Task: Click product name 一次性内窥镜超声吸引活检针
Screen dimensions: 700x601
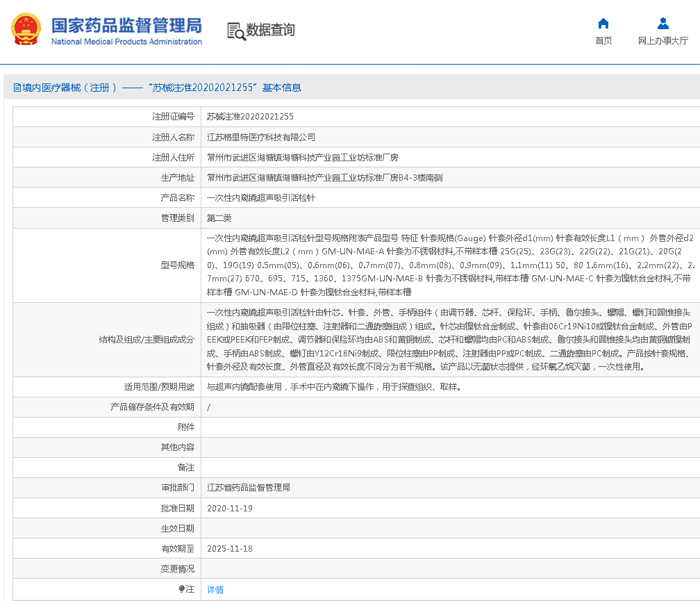Action: (261, 198)
